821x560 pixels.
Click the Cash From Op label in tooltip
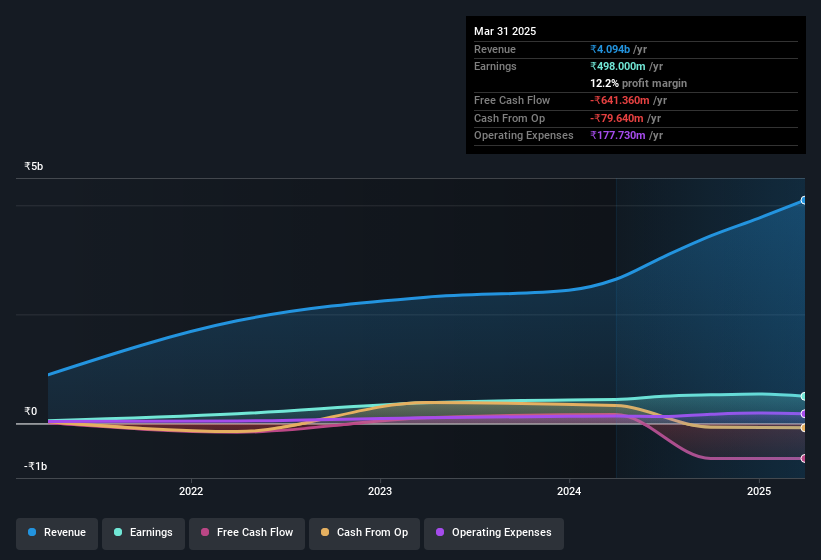509,118
